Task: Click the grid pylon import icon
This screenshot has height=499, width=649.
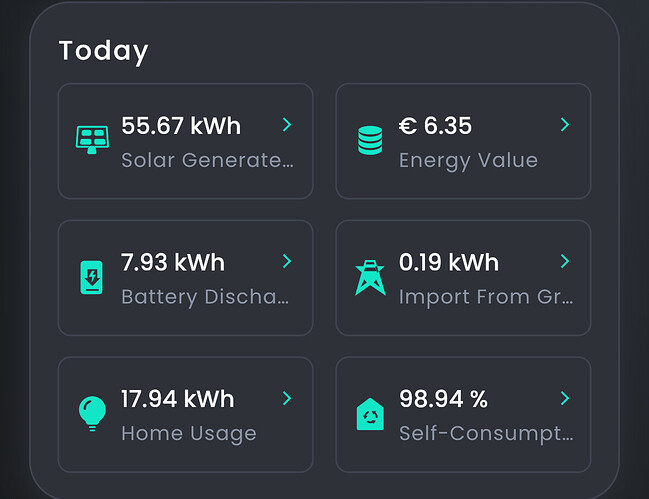Action: point(370,277)
